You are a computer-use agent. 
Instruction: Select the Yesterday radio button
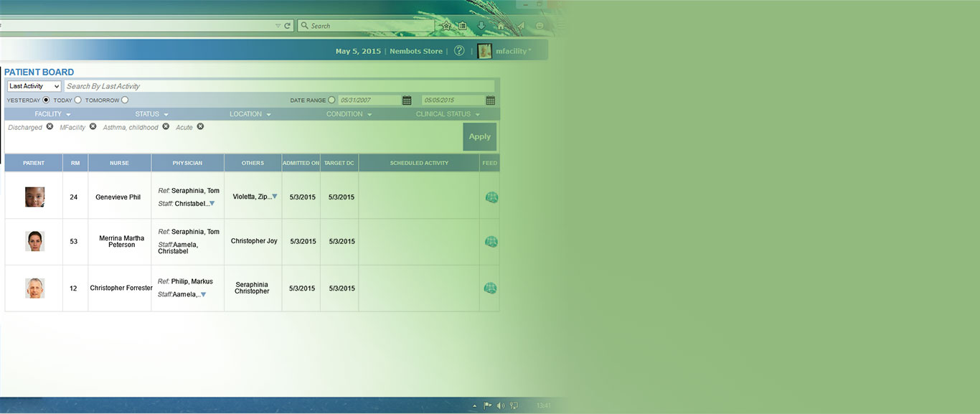point(46,100)
